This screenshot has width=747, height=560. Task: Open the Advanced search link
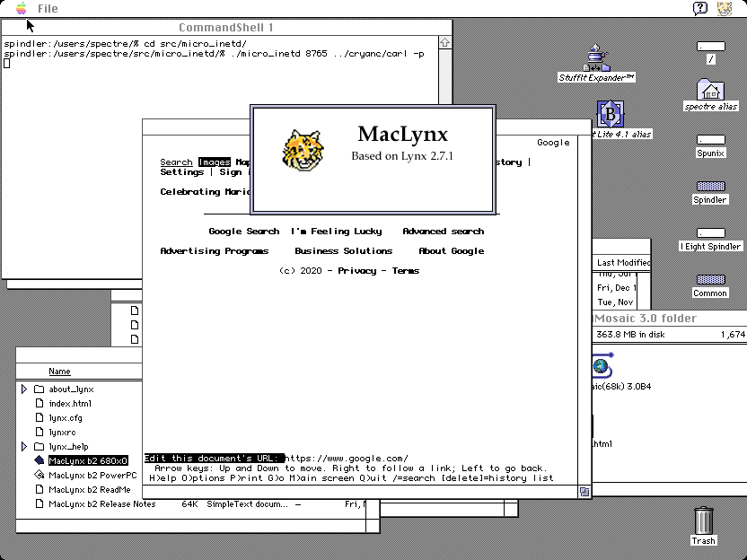443,231
